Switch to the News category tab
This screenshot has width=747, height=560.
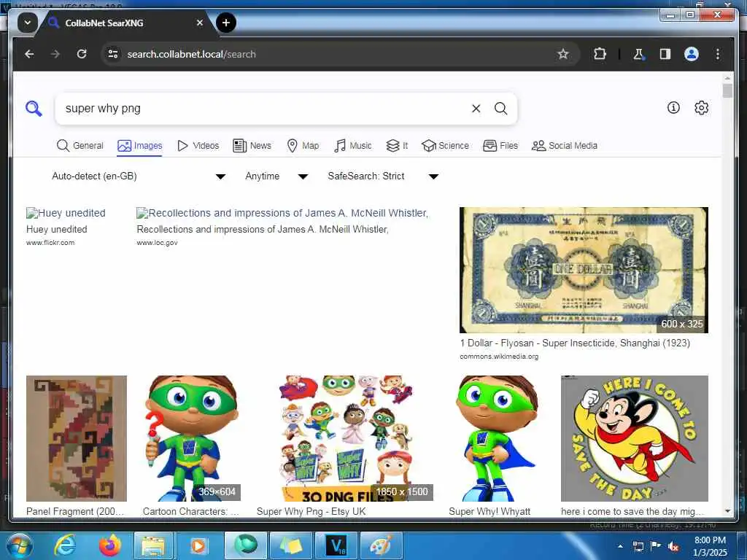(x=252, y=146)
